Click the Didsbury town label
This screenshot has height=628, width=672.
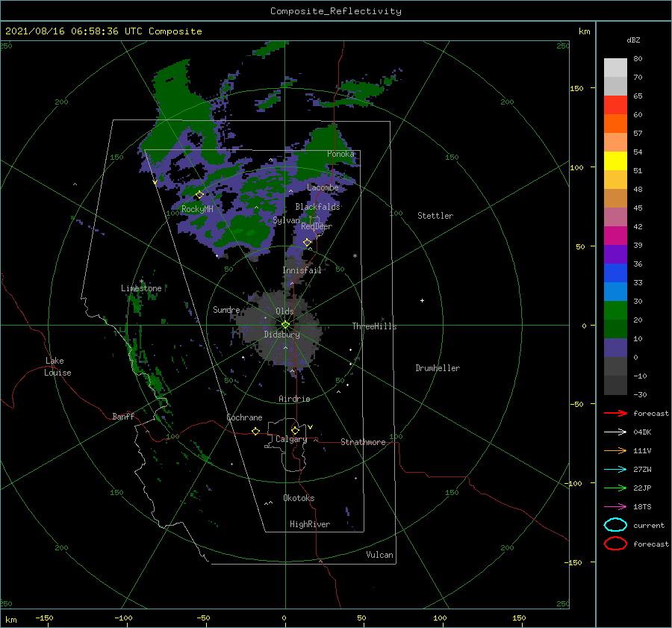click(x=281, y=335)
